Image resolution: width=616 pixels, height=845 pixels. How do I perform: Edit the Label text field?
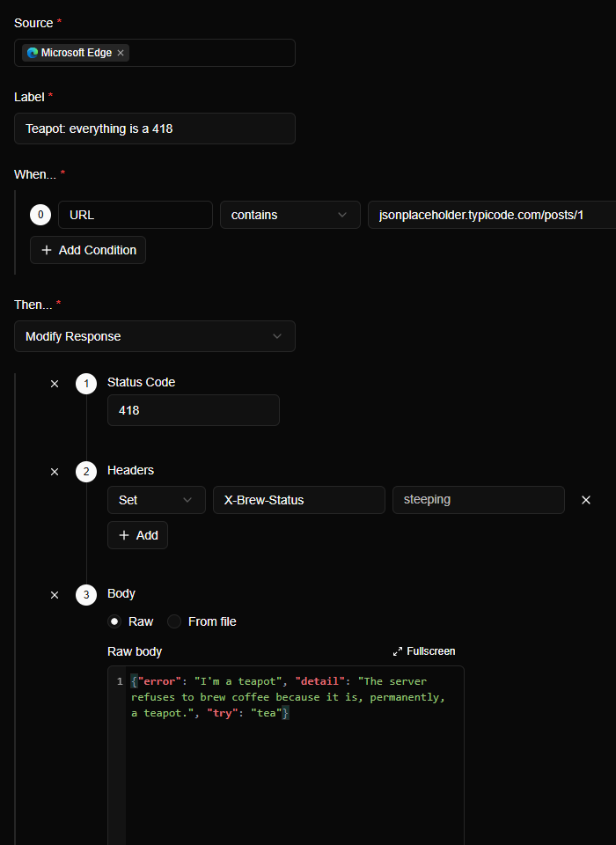click(155, 129)
